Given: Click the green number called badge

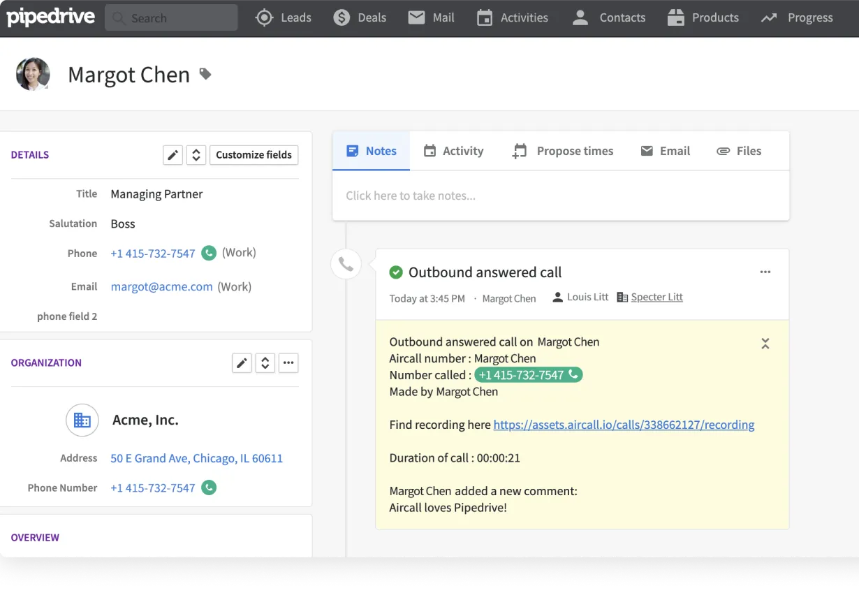Looking at the screenshot, I should pyautogui.click(x=528, y=375).
